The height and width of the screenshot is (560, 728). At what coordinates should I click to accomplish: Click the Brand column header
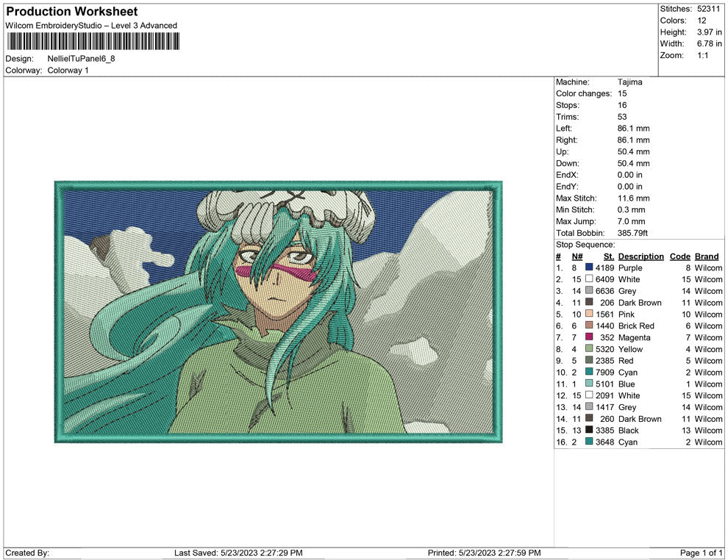point(706,256)
